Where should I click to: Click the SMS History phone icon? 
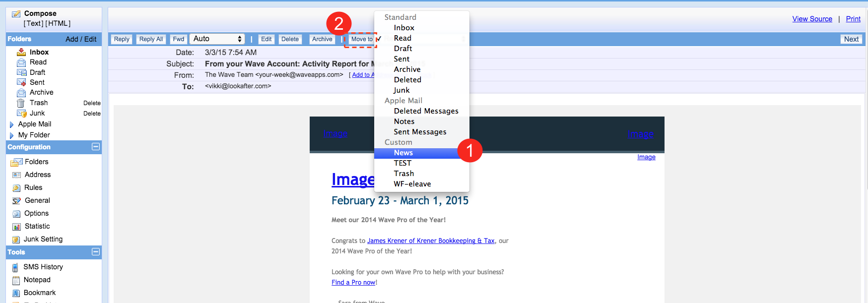point(15,267)
